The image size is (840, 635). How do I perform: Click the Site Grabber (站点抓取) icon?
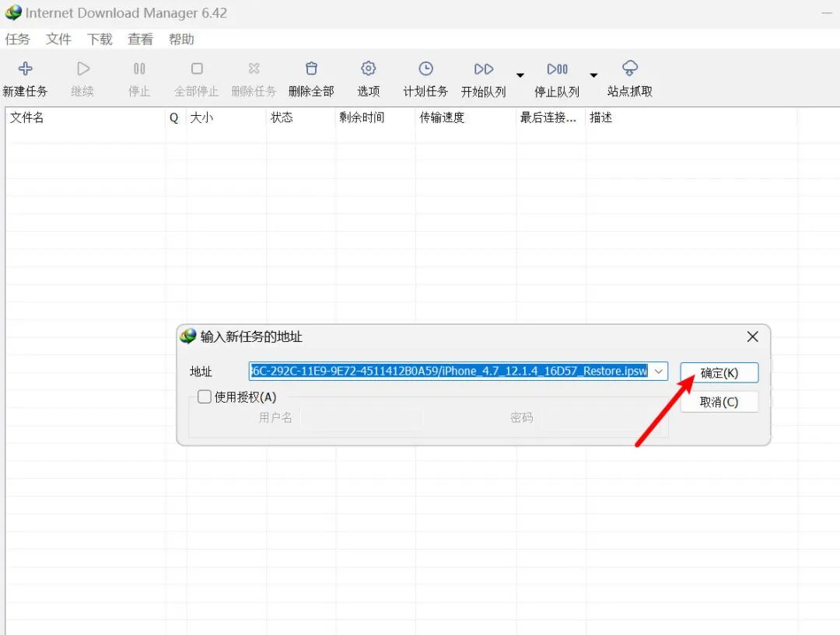pyautogui.click(x=630, y=68)
